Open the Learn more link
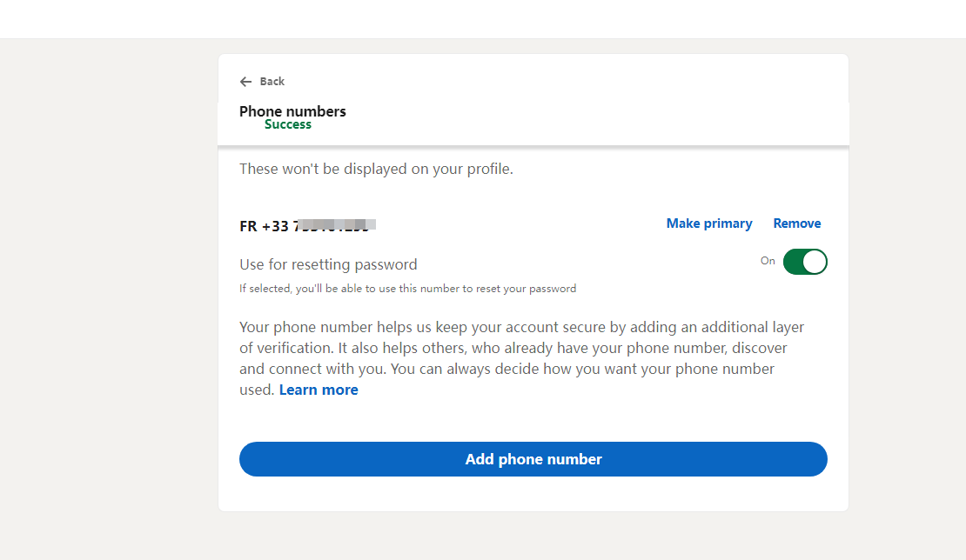Viewport: 966px width, 560px height. (319, 389)
